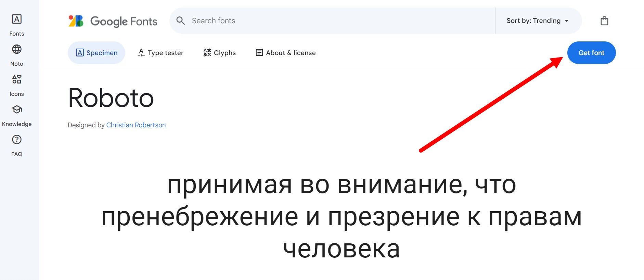Follow the Christian Robertson designer link
Screen dimensions: 644x280
[x=136, y=125]
